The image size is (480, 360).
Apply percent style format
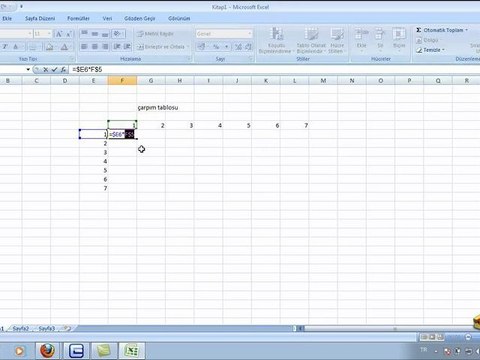click(x=216, y=47)
